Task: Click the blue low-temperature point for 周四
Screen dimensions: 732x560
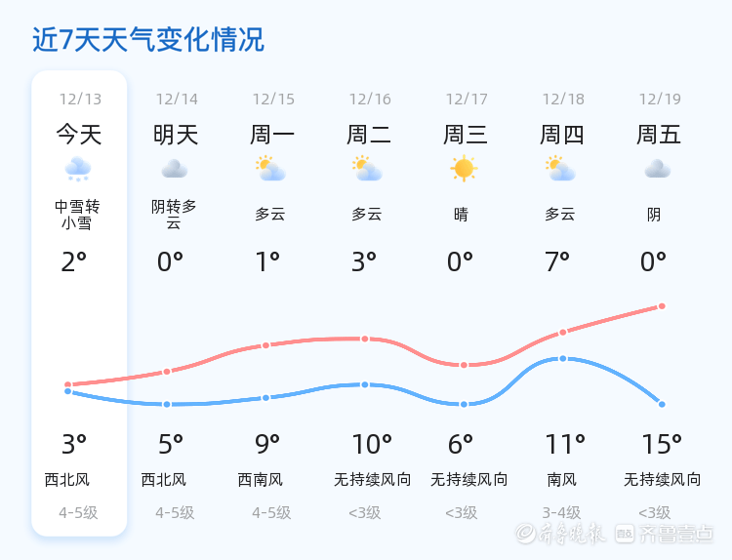Action: click(x=563, y=359)
